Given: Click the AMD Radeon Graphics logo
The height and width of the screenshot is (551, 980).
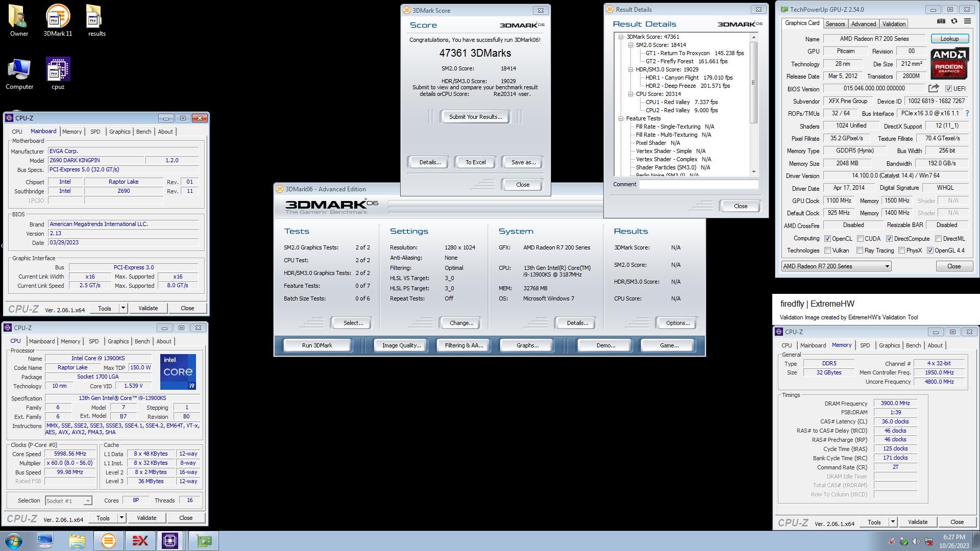Looking at the screenshot, I should tap(949, 64).
